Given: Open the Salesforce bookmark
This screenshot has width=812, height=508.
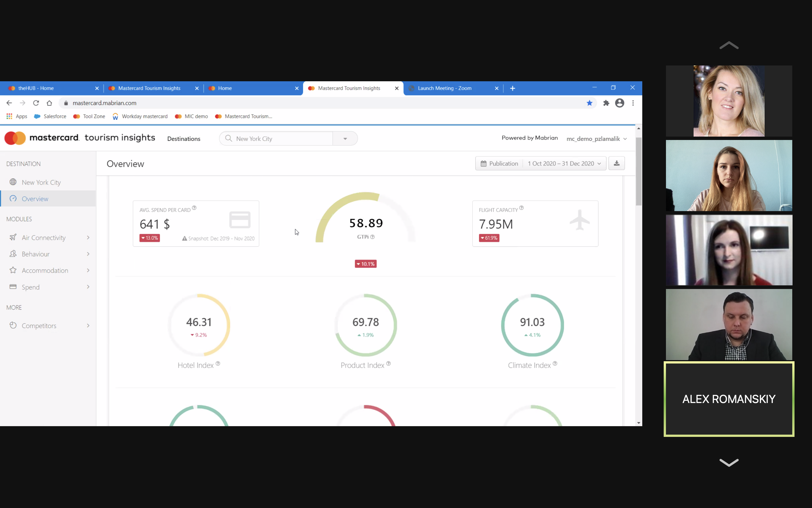Looking at the screenshot, I should [x=50, y=116].
